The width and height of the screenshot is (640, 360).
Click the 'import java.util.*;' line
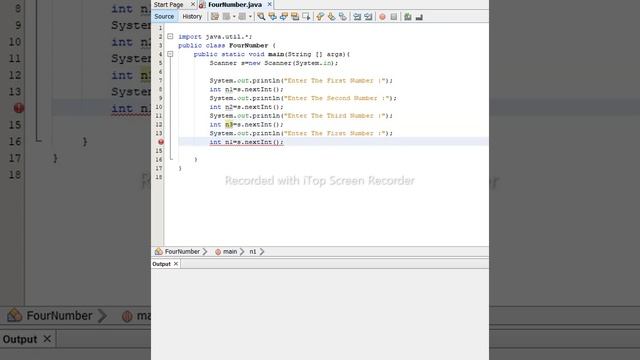(x=215, y=36)
